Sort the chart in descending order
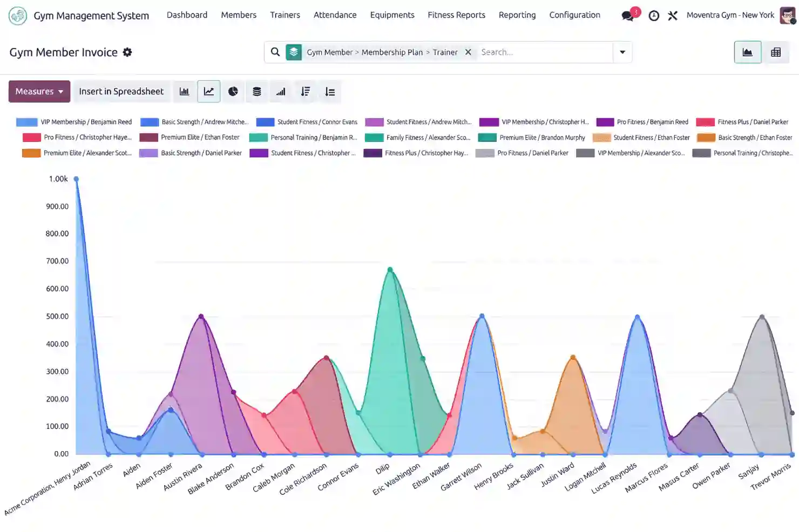Viewport: 799px width, 532px height. tap(306, 92)
